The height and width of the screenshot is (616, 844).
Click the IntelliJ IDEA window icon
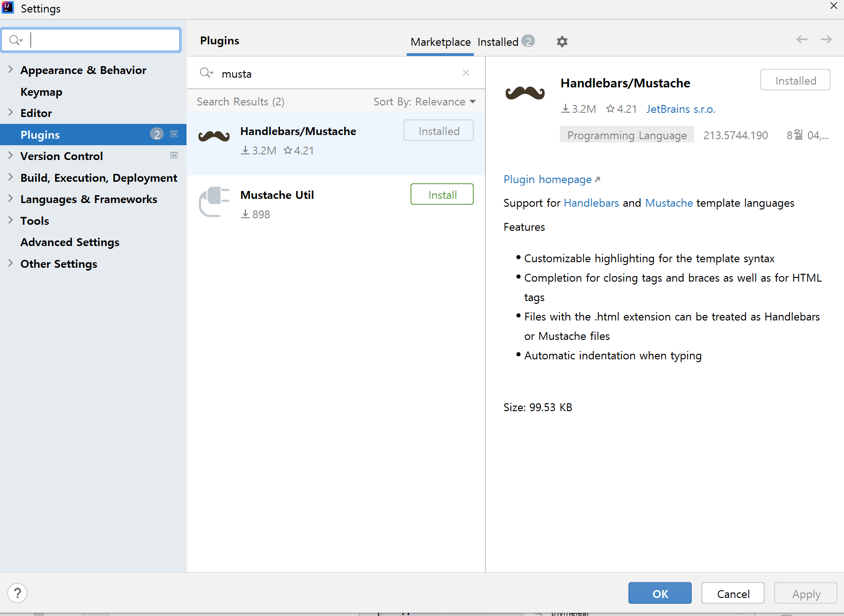[8, 8]
